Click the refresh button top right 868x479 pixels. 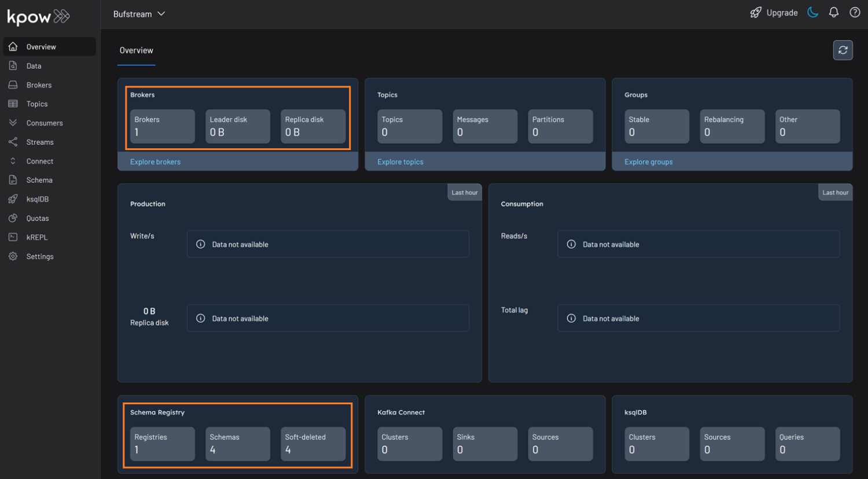pyautogui.click(x=843, y=50)
